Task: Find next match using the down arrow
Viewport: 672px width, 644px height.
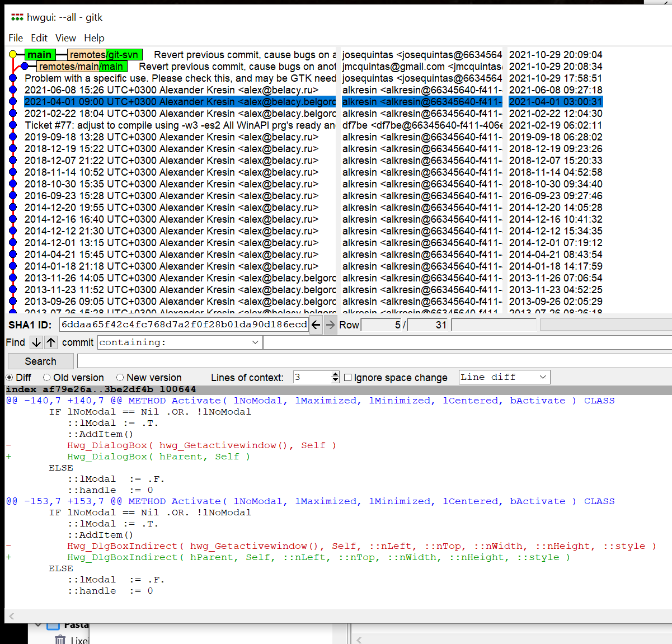Action: (36, 342)
